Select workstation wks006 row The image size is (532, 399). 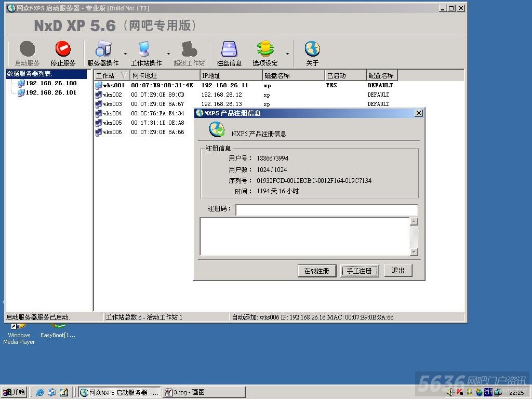144,132
